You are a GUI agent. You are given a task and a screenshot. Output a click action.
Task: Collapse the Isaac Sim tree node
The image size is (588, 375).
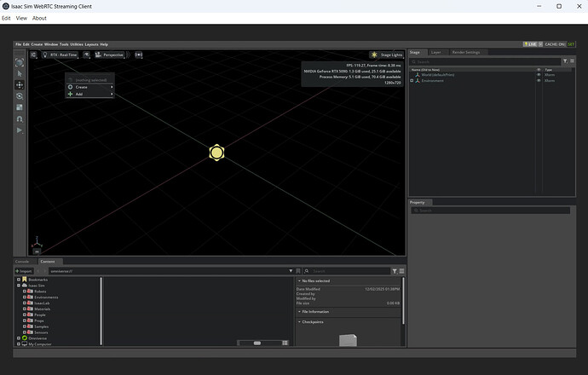tap(19, 286)
